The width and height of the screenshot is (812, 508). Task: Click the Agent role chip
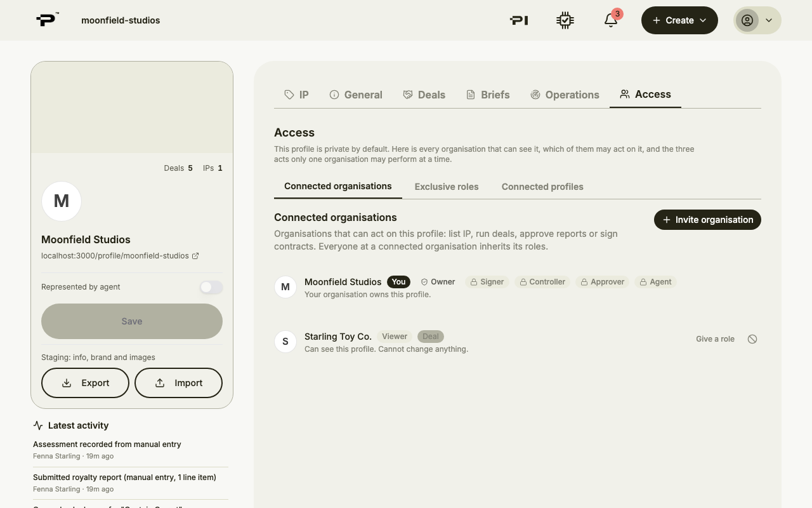[655, 282]
